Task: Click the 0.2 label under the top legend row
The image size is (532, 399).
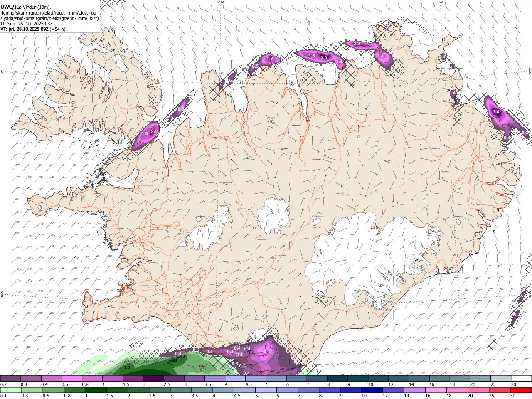Action: point(4,384)
